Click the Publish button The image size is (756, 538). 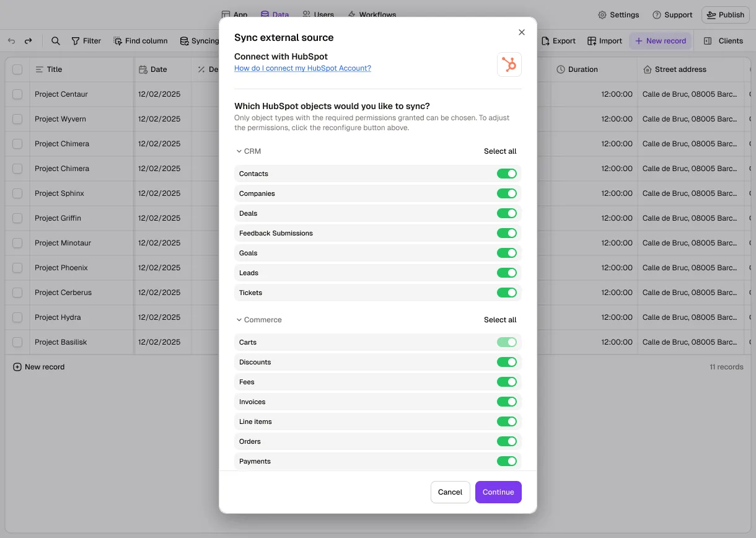[x=726, y=15]
